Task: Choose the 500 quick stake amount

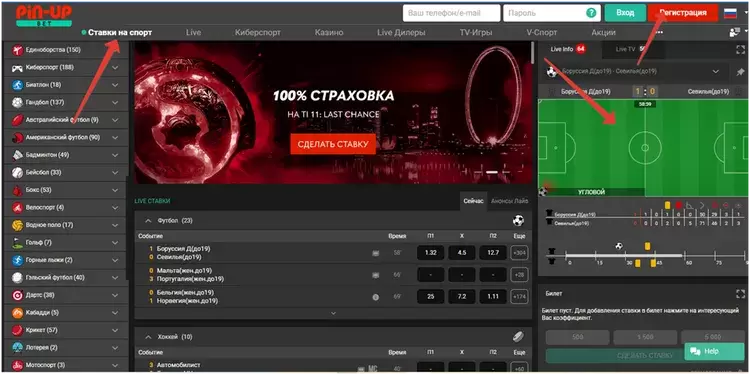Action: click(578, 337)
